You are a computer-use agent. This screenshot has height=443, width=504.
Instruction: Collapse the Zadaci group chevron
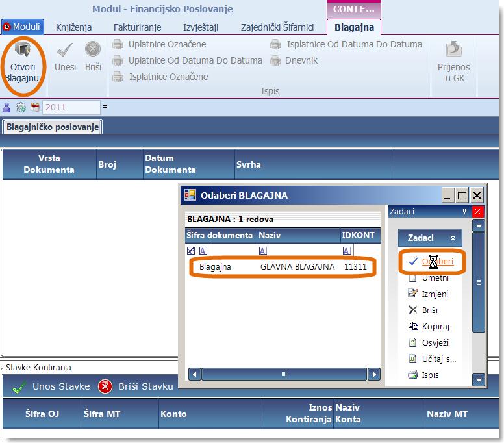pyautogui.click(x=453, y=238)
